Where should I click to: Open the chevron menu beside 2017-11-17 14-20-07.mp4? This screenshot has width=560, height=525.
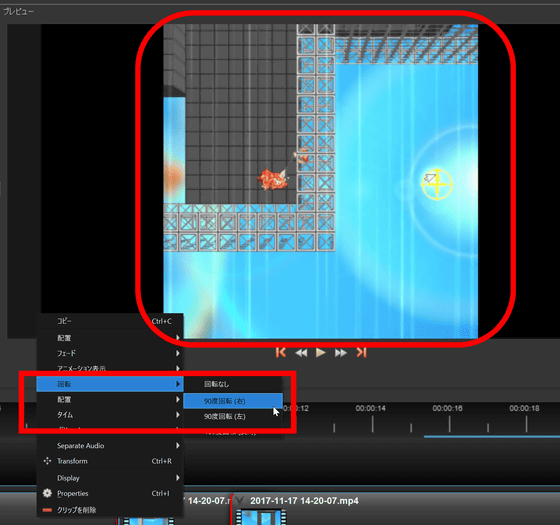click(240, 501)
